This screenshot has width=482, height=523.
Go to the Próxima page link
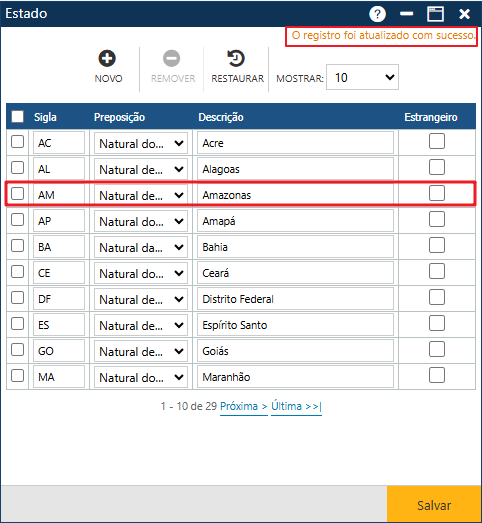click(x=244, y=406)
